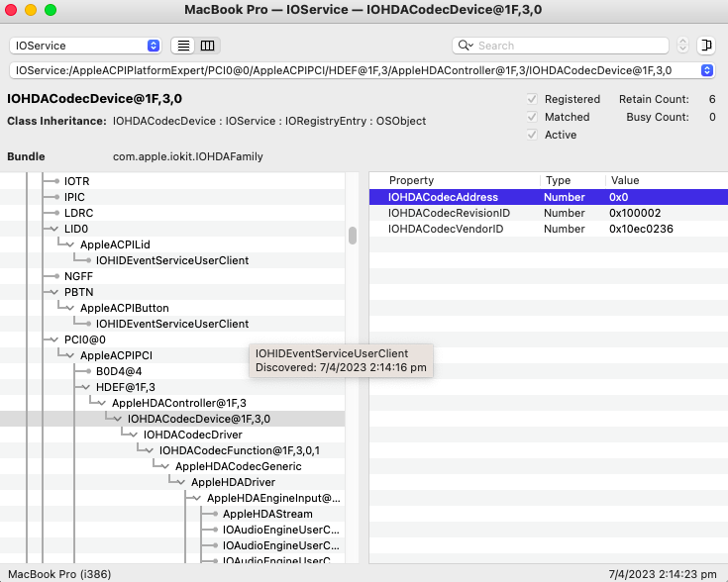The height and width of the screenshot is (582, 728).
Task: Select the IOHDACodecAddress property row
Action: click(549, 197)
